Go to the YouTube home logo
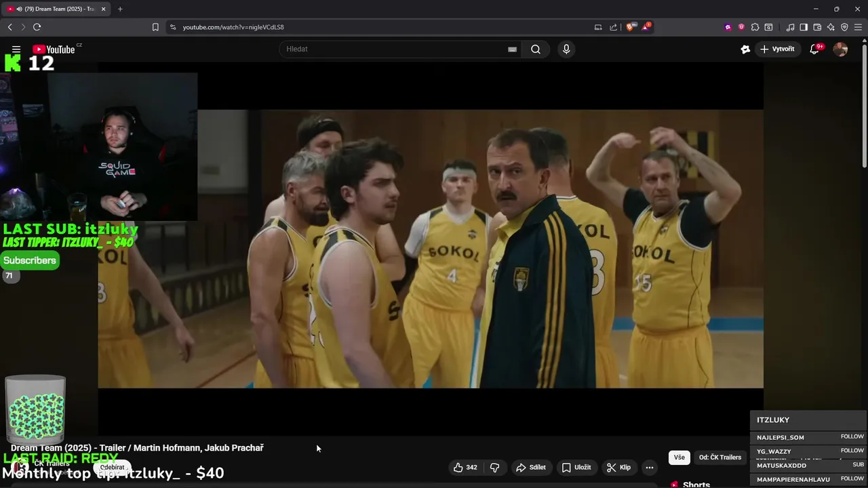Image resolution: width=868 pixels, height=488 pixels. (54, 49)
